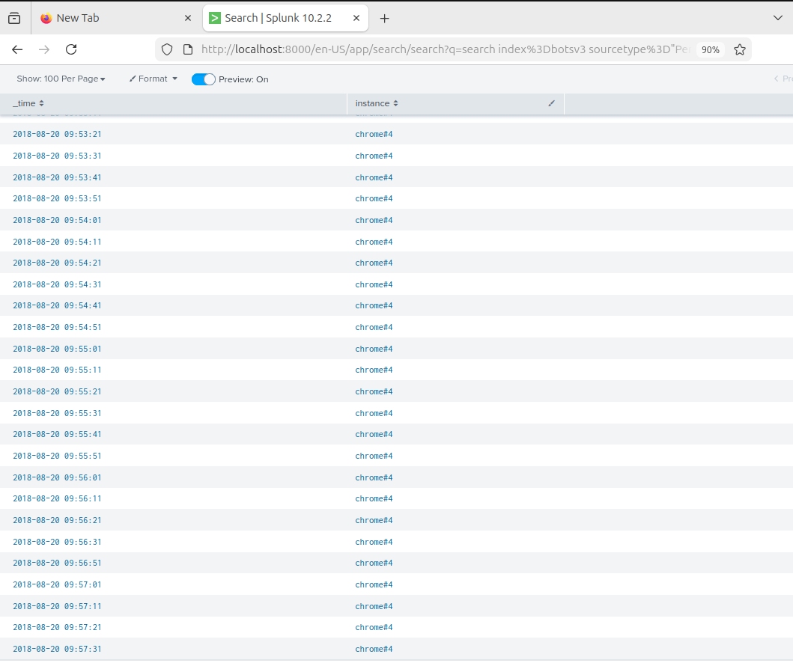Select chrome#4 in the 09:55:31 row
Screen dimensions: 793x672
coord(374,413)
